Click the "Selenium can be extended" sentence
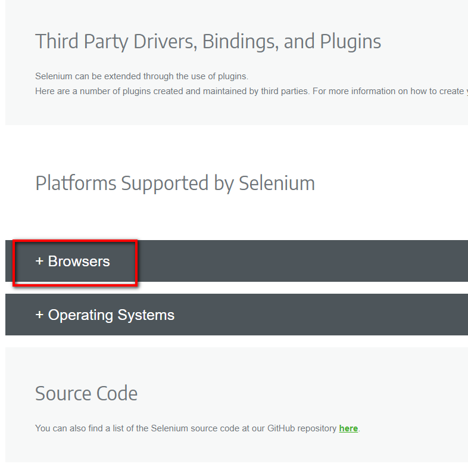The image size is (468, 476). (x=141, y=77)
